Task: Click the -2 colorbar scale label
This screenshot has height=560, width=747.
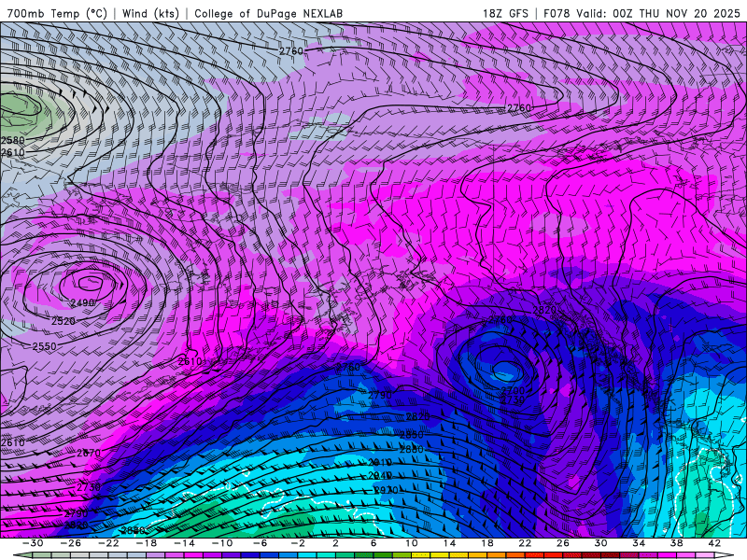Action: (297, 543)
